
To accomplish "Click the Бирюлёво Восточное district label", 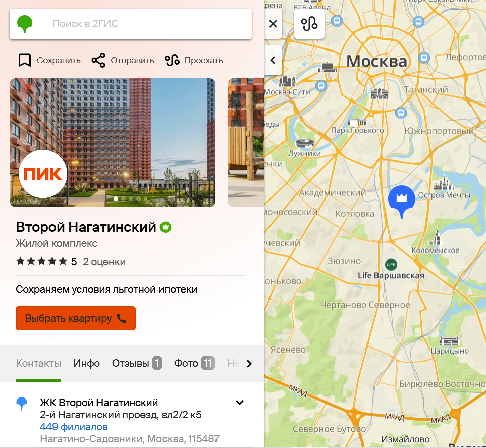I will 442,384.
